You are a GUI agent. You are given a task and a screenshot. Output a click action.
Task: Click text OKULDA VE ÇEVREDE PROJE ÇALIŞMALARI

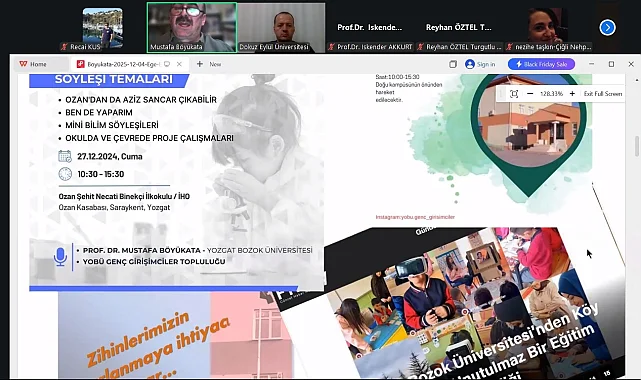[150, 138]
